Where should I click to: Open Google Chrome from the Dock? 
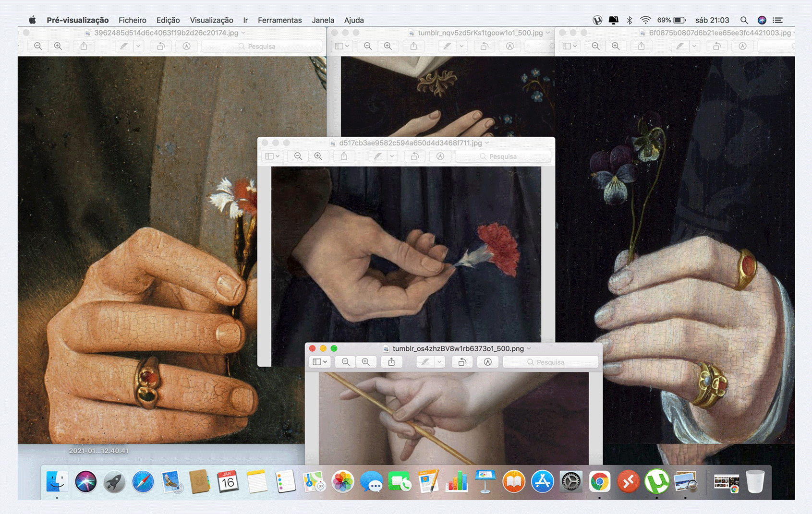[x=599, y=481]
